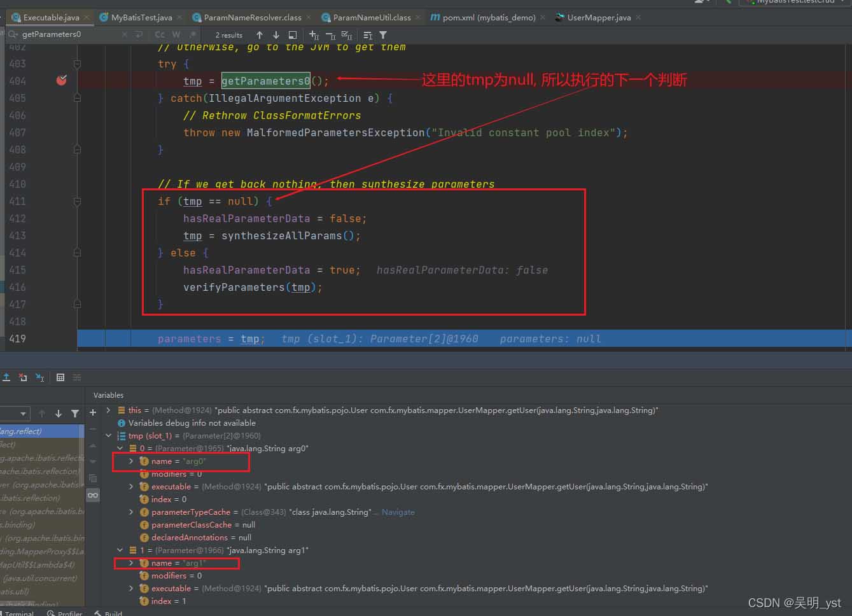The width and height of the screenshot is (852, 616).
Task: Open the Build tool window
Action: point(109,612)
